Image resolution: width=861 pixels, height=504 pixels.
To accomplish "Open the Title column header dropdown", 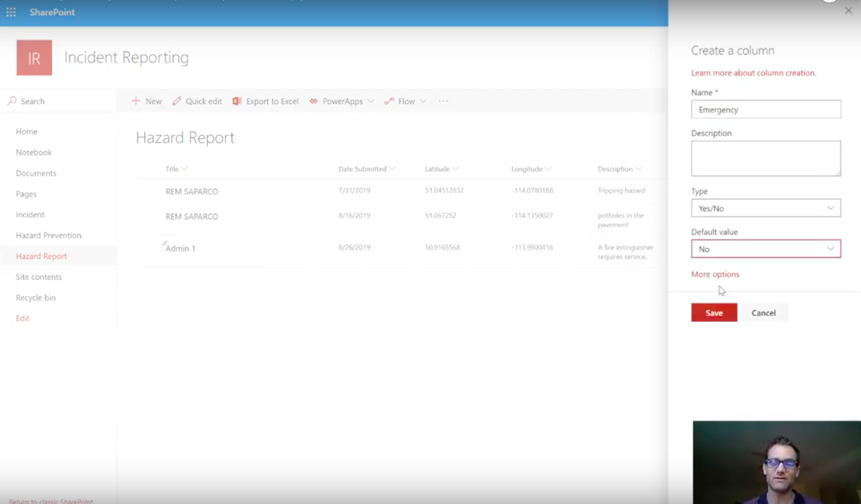I will (184, 169).
